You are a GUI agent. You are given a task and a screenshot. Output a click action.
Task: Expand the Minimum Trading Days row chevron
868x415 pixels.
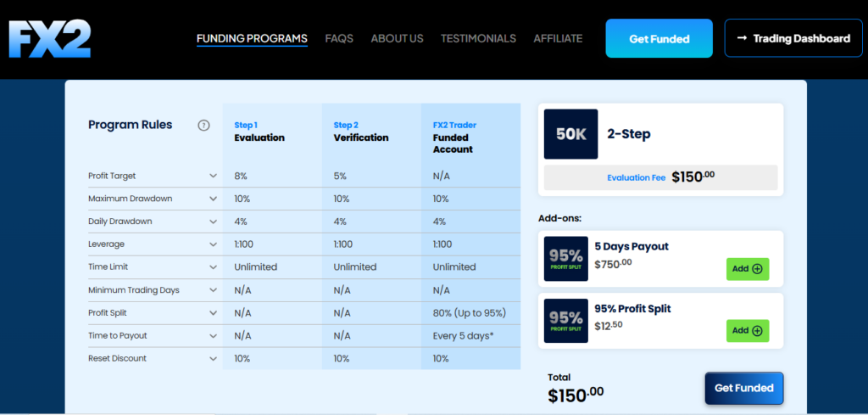click(213, 289)
